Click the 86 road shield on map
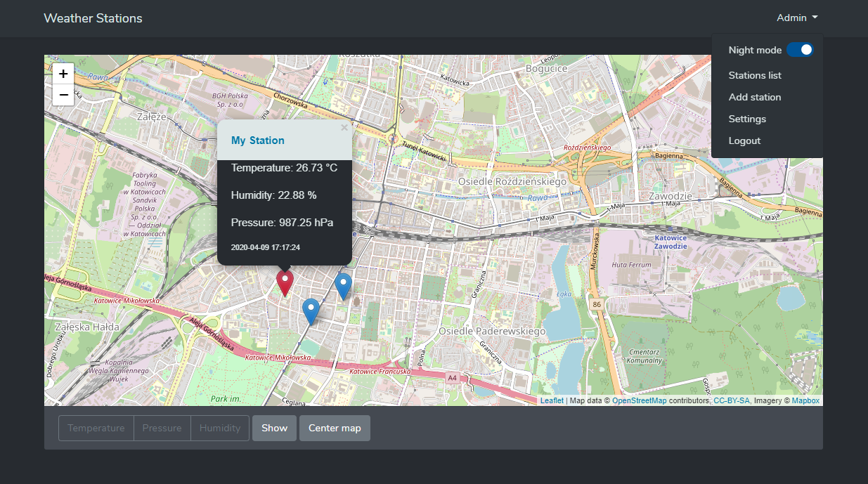The image size is (868, 484). (x=597, y=304)
